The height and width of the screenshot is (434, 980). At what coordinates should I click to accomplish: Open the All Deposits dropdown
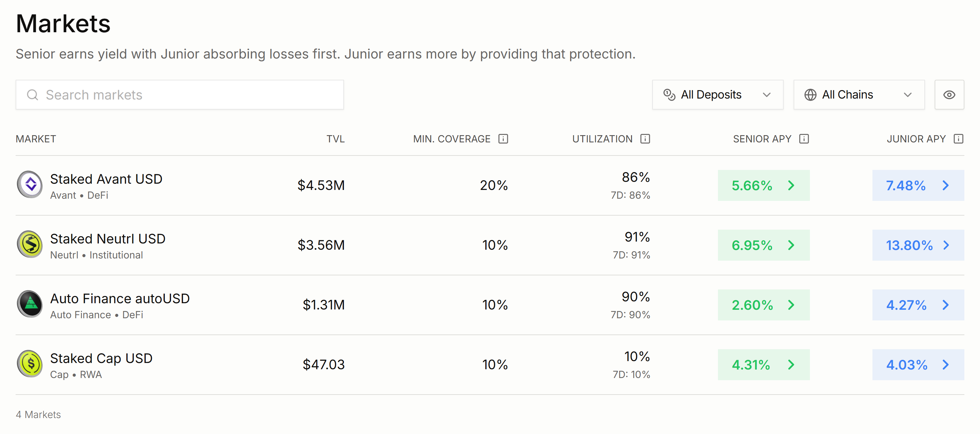coord(717,95)
